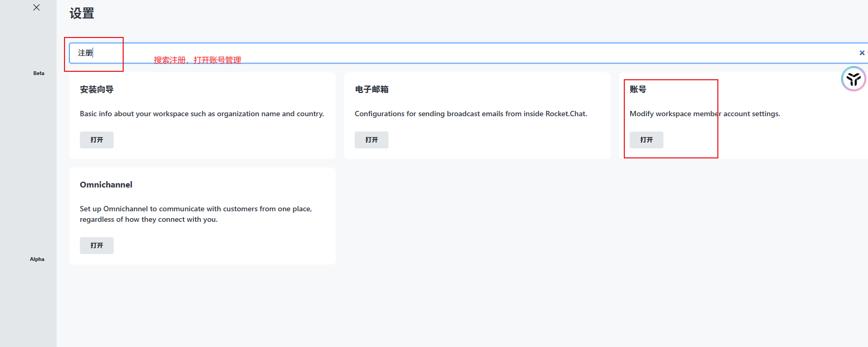The height and width of the screenshot is (347, 868).
Task: Open the 电子邮箱 settings
Action: (x=372, y=140)
